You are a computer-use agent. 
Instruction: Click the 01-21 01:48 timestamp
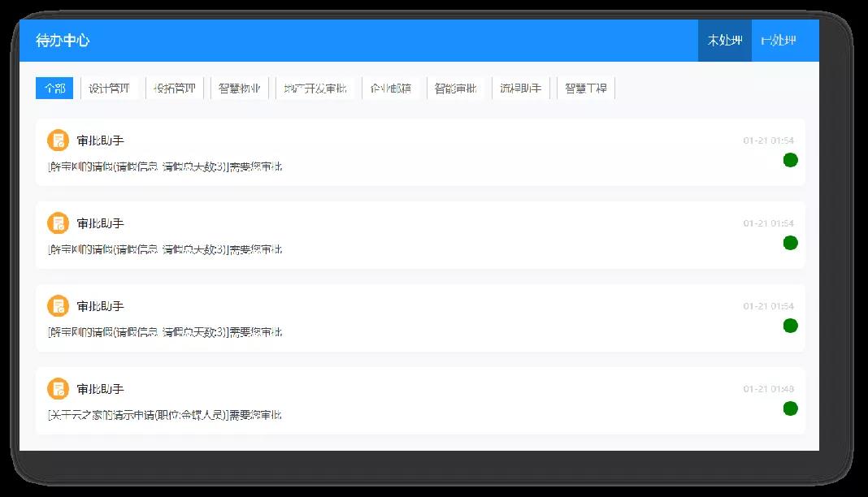pos(768,389)
